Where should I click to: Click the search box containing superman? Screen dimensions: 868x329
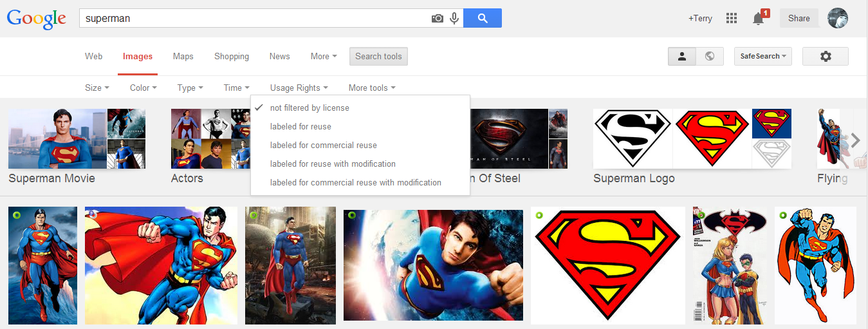click(254, 18)
